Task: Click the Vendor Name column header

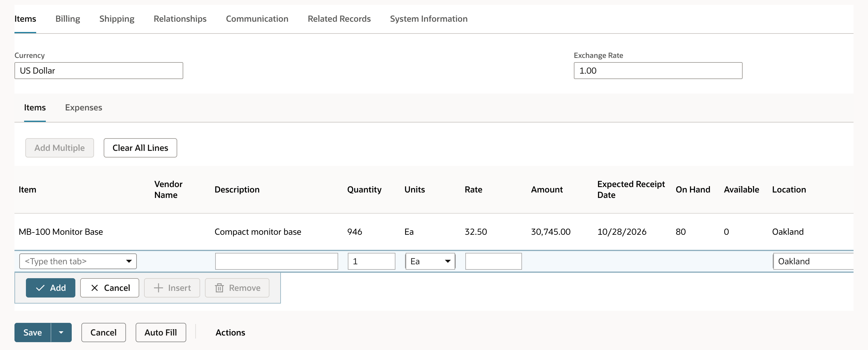Action: pos(168,189)
